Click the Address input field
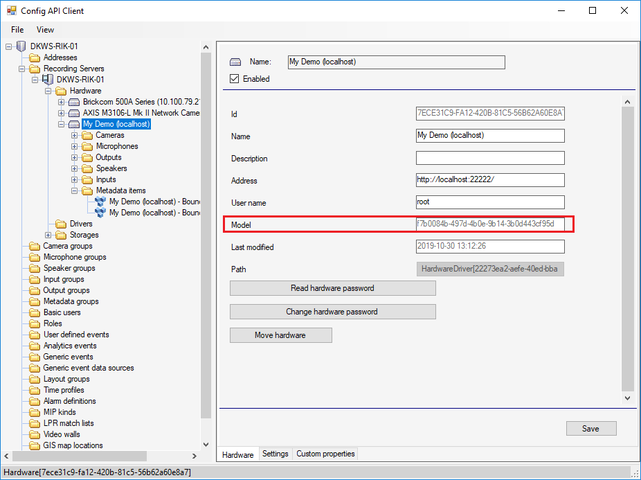 (490, 180)
